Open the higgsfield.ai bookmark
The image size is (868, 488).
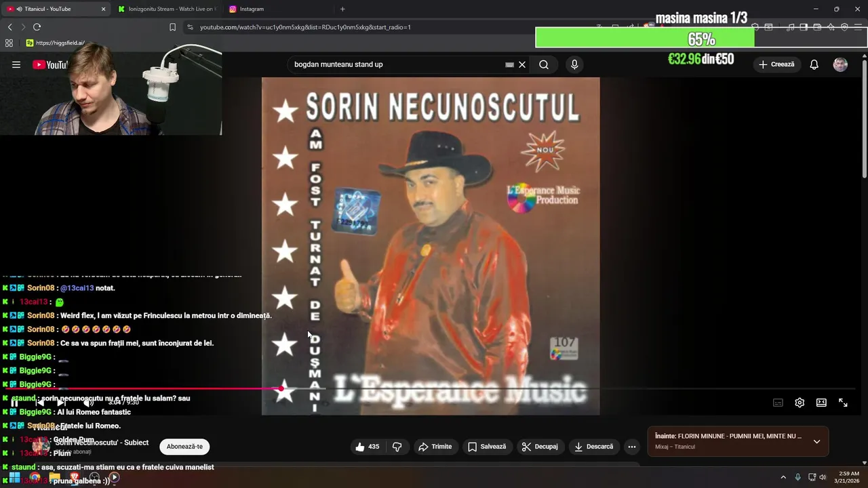(56, 43)
